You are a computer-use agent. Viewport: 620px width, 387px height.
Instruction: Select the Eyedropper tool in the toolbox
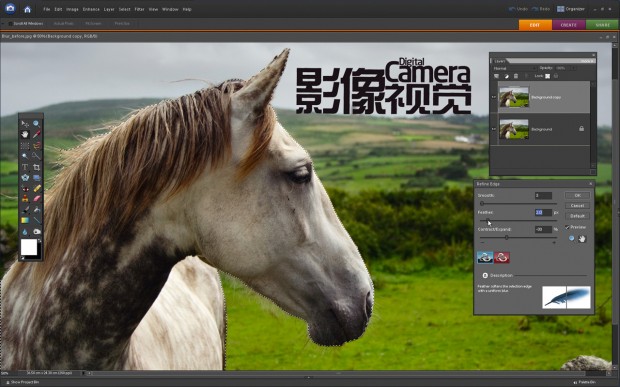[36, 134]
